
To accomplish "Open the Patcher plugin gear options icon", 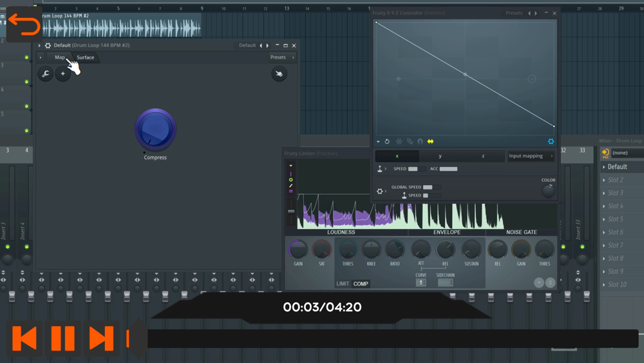I will click(48, 46).
